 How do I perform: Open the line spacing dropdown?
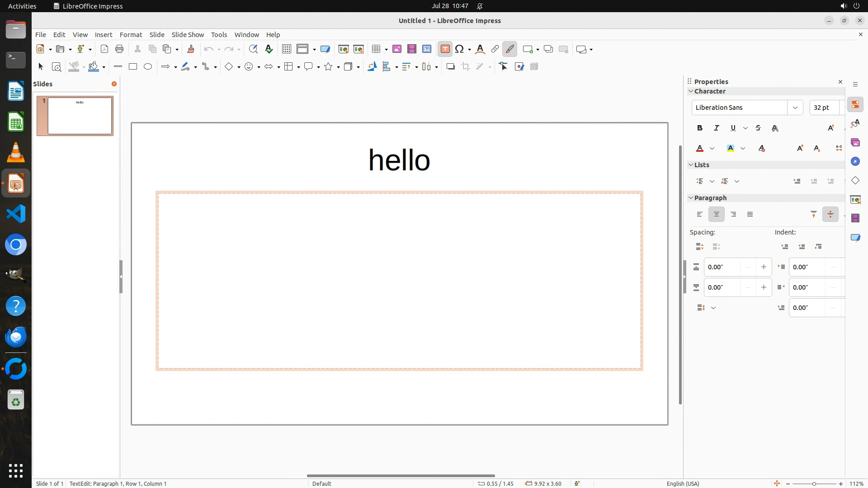coord(713,308)
